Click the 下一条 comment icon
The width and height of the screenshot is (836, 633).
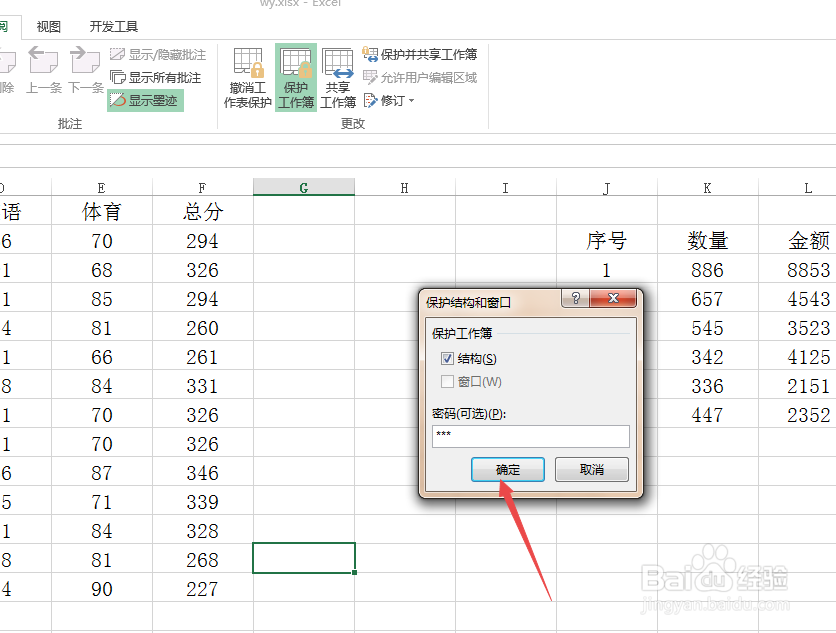point(85,68)
